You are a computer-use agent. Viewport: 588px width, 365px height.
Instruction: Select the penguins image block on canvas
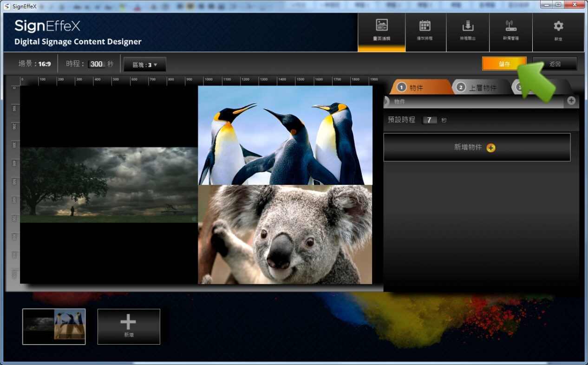pos(285,135)
